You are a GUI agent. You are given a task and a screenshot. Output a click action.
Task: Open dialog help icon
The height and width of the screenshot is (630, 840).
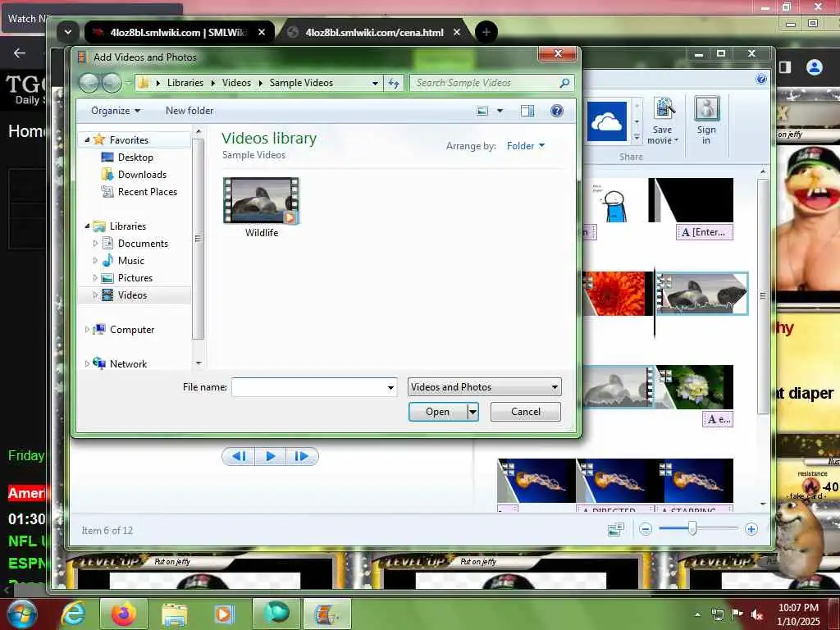pyautogui.click(x=557, y=111)
